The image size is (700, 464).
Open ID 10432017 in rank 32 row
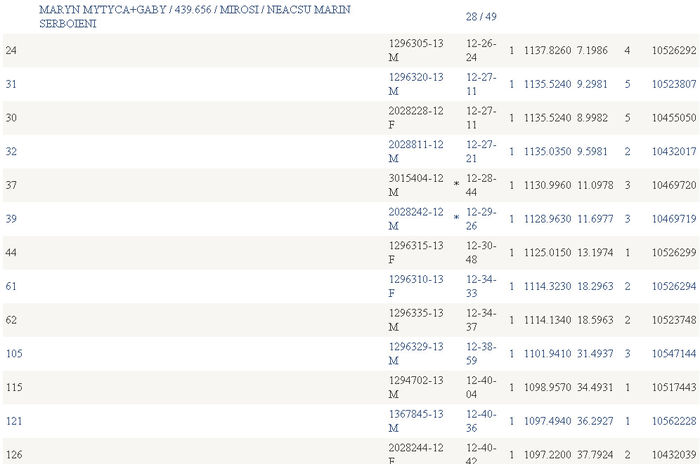point(674,152)
